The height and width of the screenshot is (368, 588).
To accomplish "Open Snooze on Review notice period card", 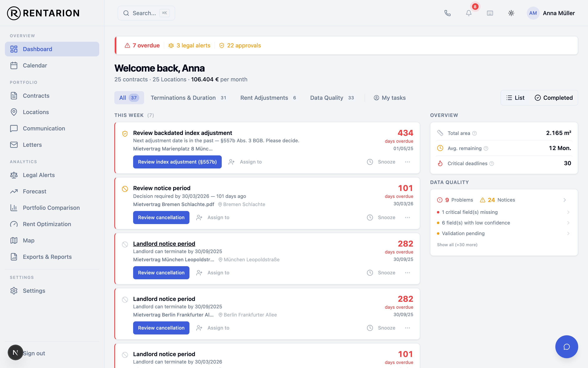I will pos(381,217).
